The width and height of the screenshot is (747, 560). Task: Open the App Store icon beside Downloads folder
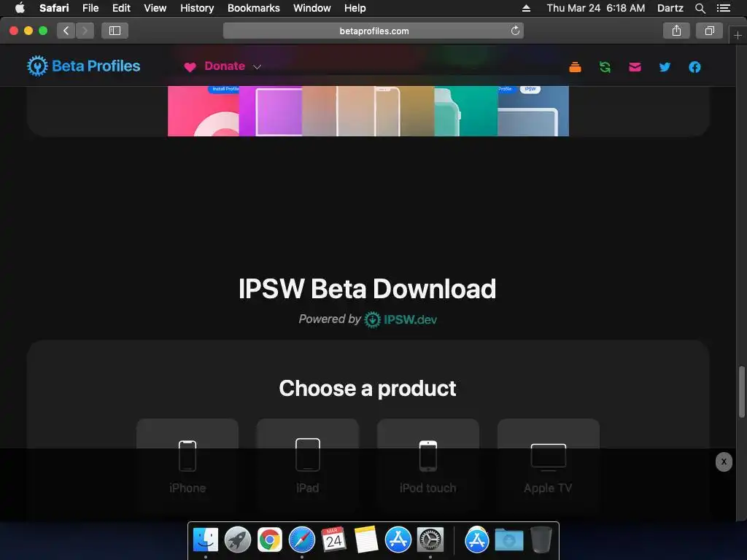click(477, 540)
